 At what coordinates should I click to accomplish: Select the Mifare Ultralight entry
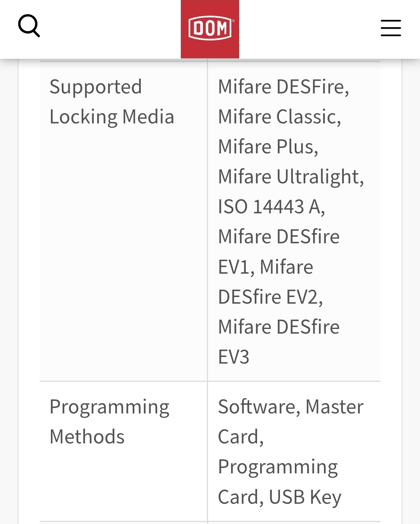290,177
